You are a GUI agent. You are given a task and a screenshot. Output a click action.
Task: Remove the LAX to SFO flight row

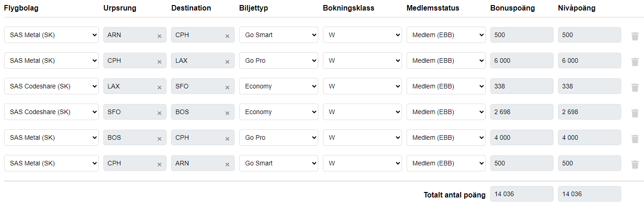click(634, 87)
